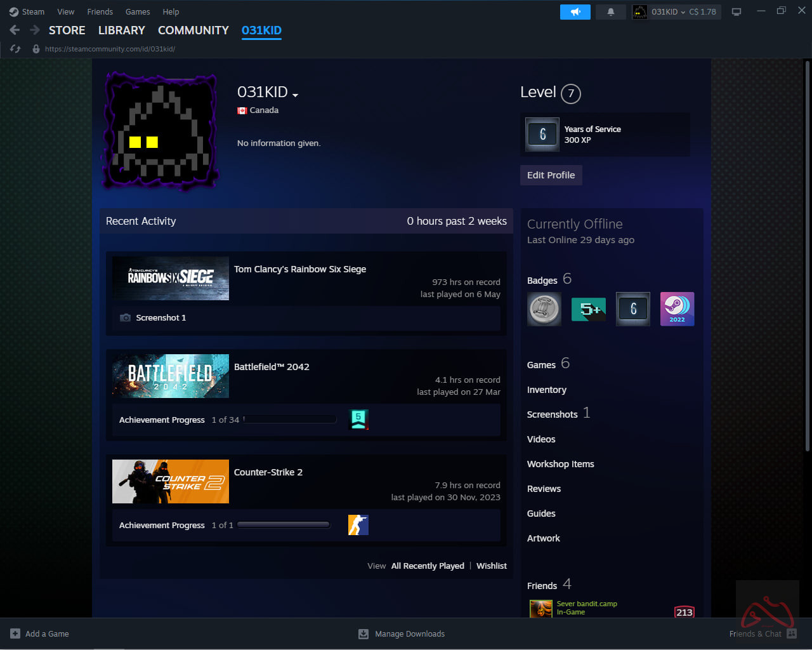This screenshot has height=650, width=812.
Task: Open the Steam menu in menu bar
Action: coord(27,12)
